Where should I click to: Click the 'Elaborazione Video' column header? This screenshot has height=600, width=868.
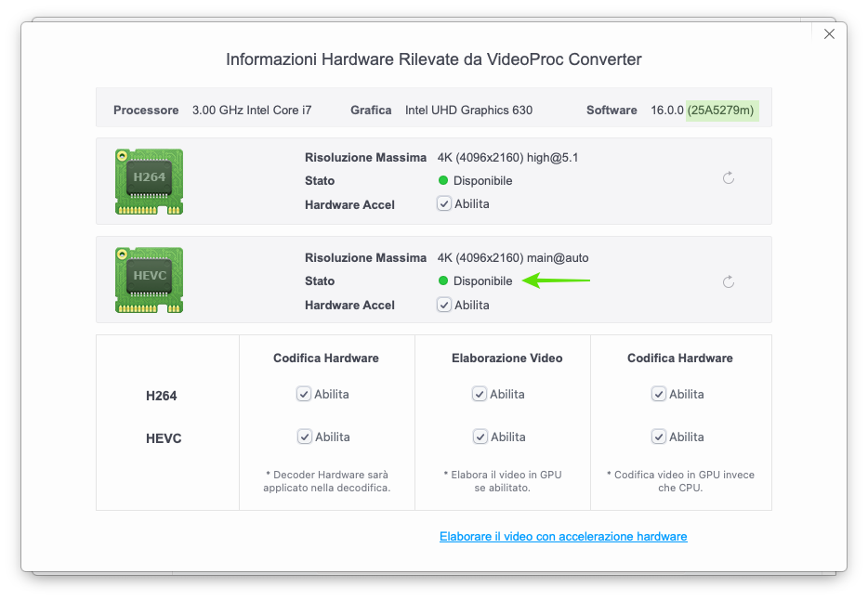point(507,358)
